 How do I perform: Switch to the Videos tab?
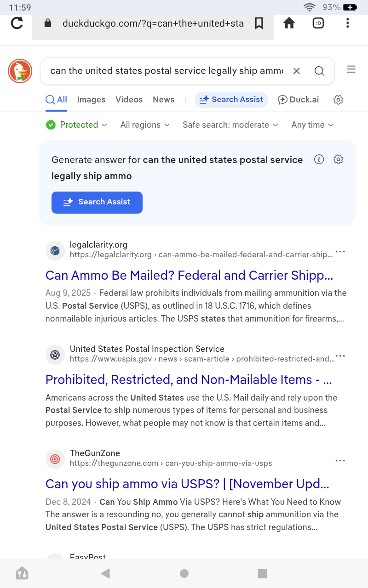[129, 100]
